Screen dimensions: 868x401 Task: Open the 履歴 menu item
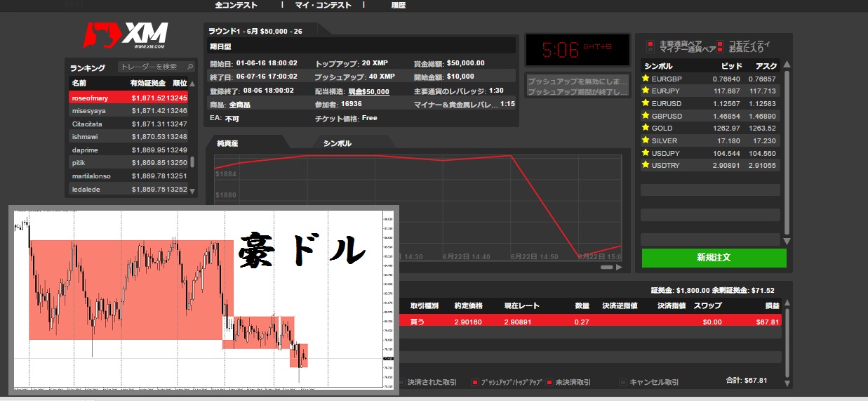(398, 5)
